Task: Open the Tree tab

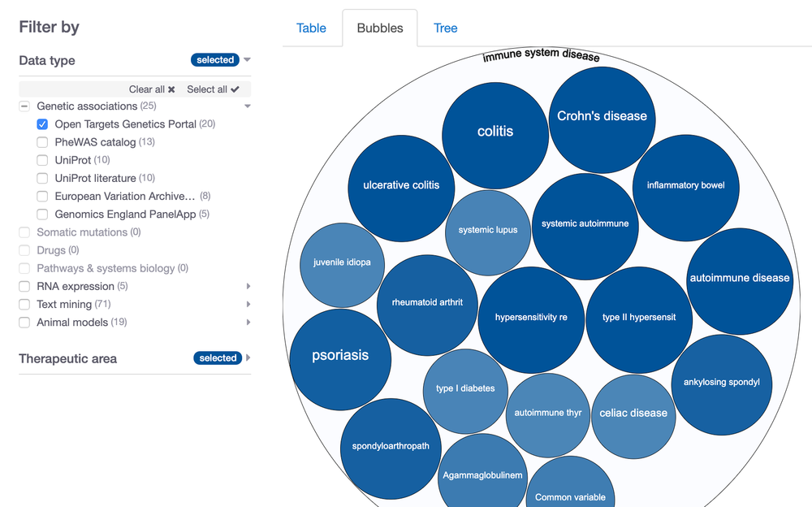Action: coord(445,28)
